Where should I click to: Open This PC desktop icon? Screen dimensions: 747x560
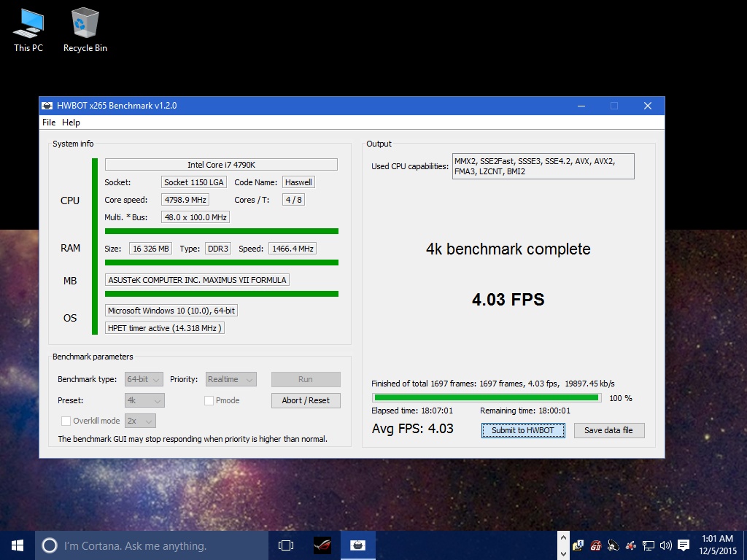28,30
